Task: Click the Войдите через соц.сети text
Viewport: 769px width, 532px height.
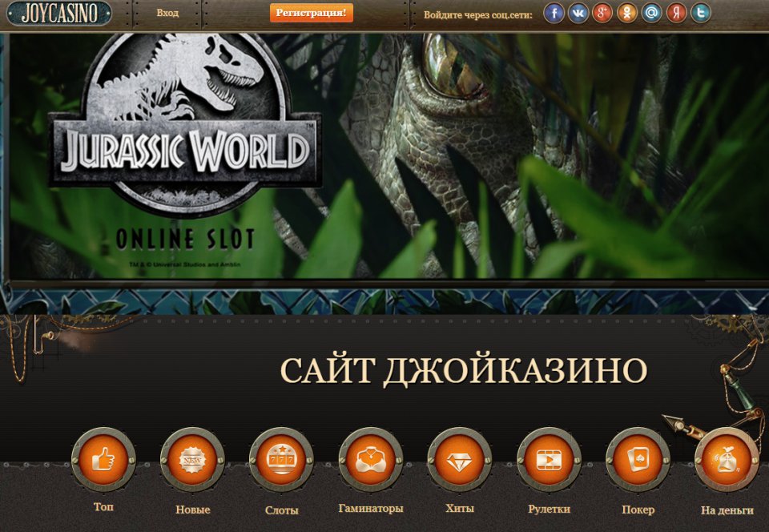Action: coord(477,14)
